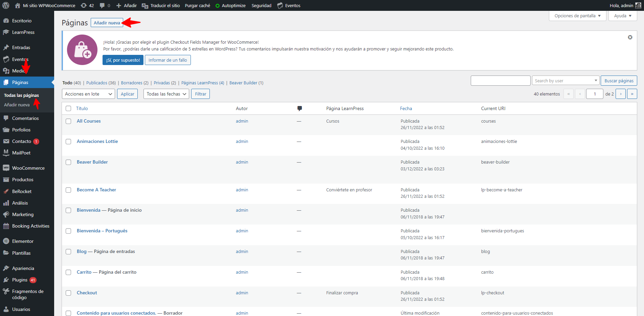Open the Search by user dropdown

tap(565, 81)
